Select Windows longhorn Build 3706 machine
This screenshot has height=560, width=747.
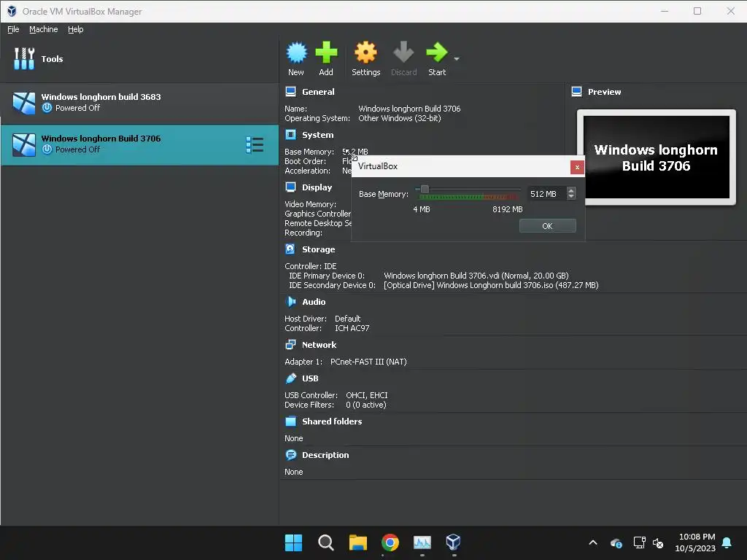pyautogui.click(x=139, y=144)
